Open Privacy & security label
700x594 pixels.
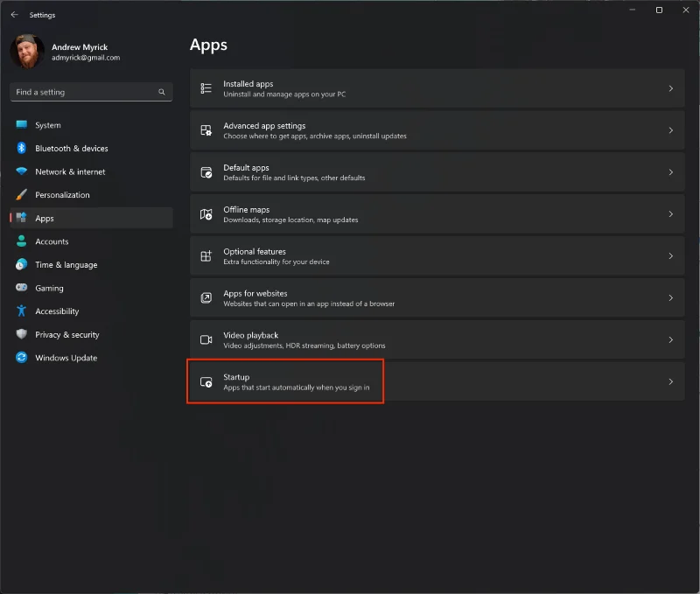pyautogui.click(x=67, y=335)
